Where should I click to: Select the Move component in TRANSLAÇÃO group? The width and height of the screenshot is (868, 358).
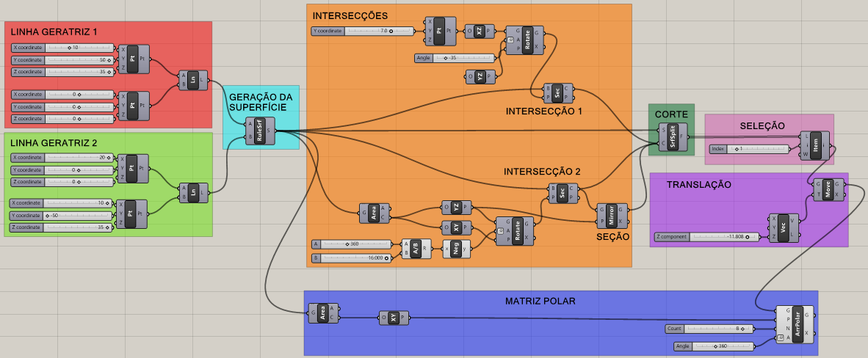click(828, 190)
